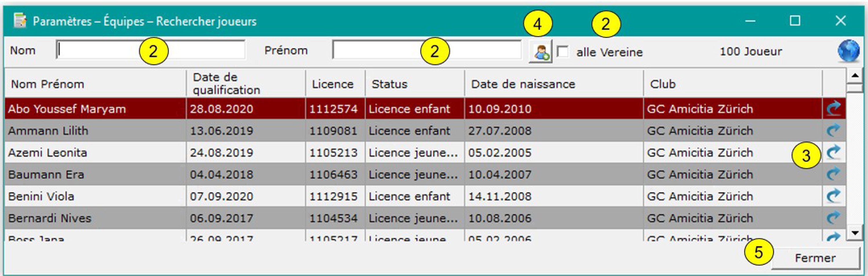Screen dimensions: 868x276
Task: Click the arrow icon for Benini Viola
Action: tap(834, 196)
